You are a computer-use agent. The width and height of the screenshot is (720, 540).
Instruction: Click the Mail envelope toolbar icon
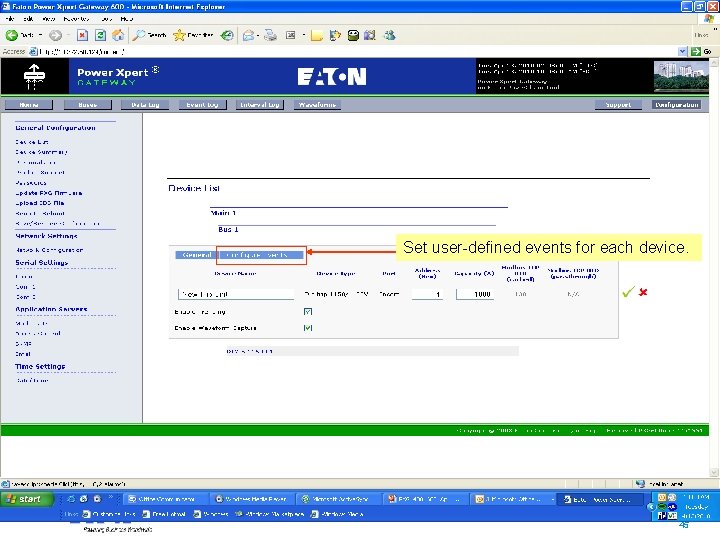[248, 35]
